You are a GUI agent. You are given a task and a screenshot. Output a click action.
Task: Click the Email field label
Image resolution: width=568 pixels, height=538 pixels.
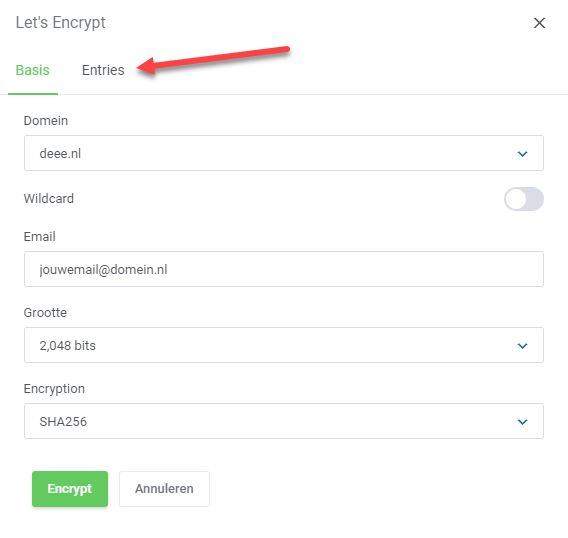click(x=39, y=237)
